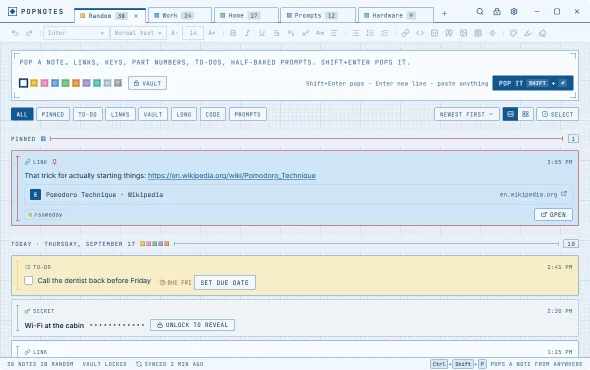Toggle bold formatting
Viewport: 590px width, 370px height.
(233, 33)
